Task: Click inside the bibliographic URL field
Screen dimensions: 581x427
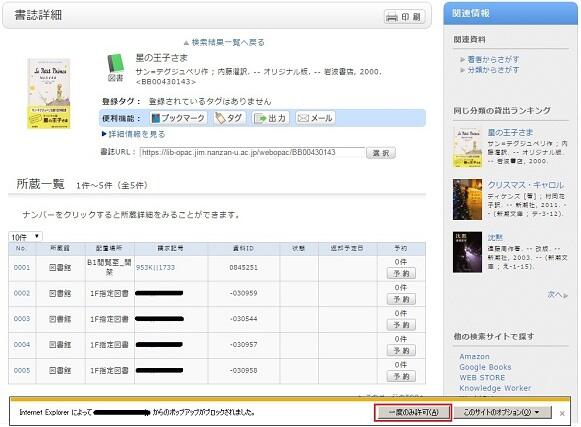Action: [252, 152]
